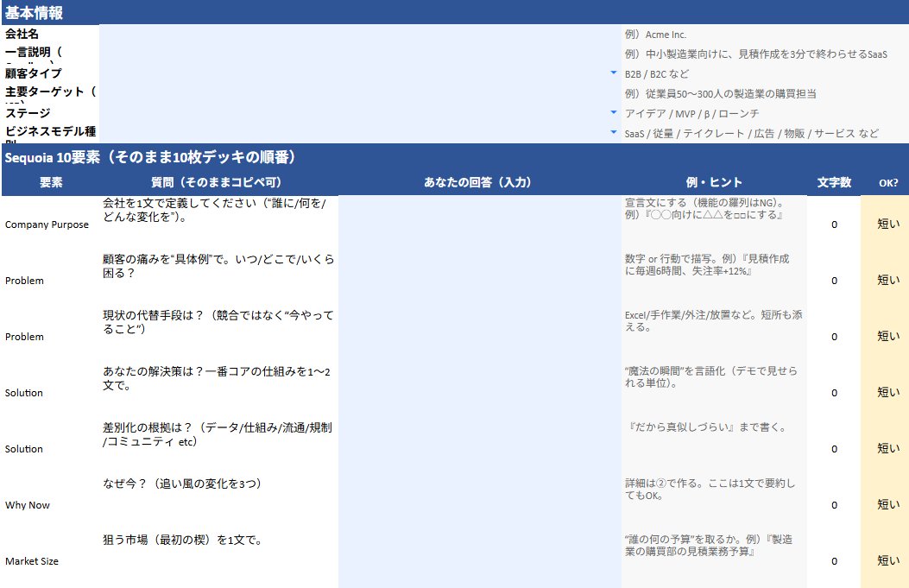Click the B2B / B2C など hint cell
Screen dimensions: 909x588
coord(765,73)
